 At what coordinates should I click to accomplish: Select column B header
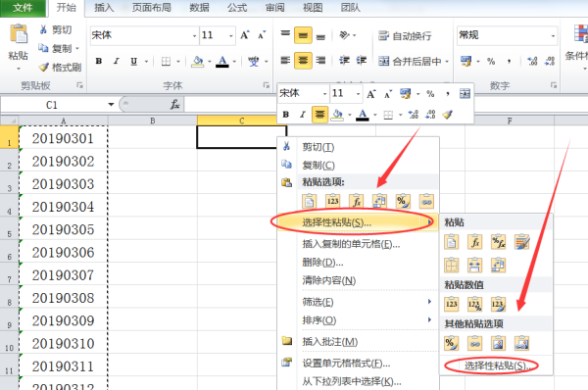tap(153, 121)
